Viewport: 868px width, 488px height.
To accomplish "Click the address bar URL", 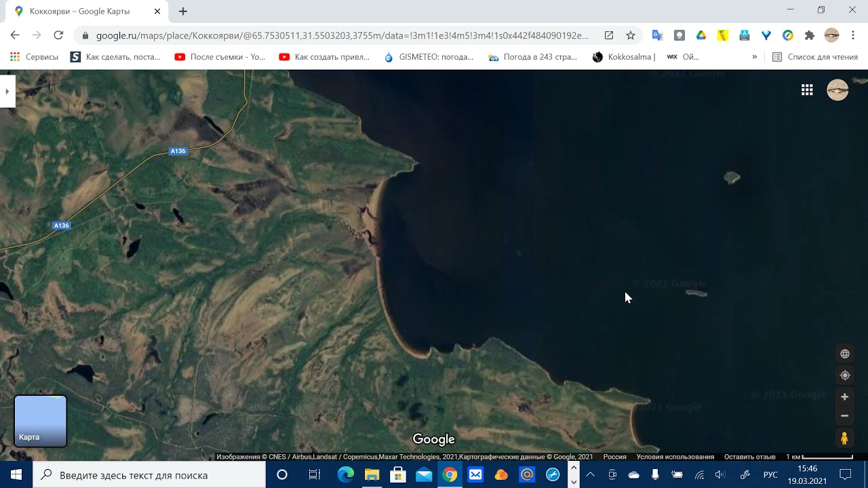I will [342, 35].
